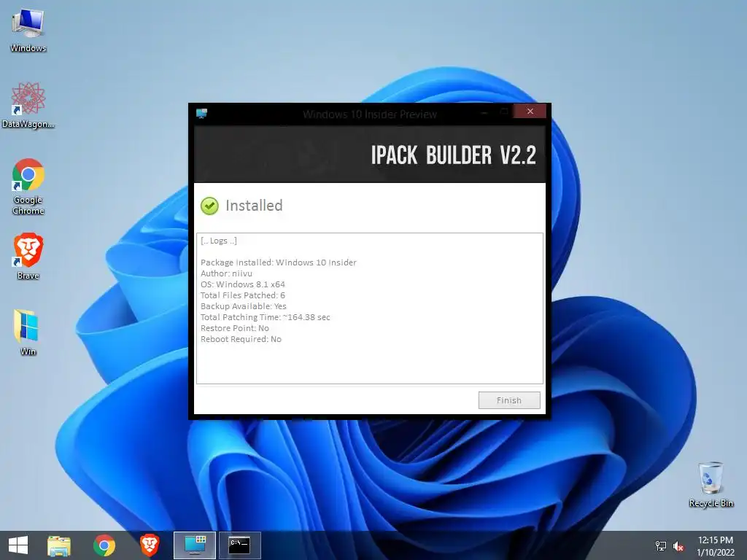747x560 pixels.
Task: Click the 'Total Files Patched: 6' line
Action: point(242,295)
